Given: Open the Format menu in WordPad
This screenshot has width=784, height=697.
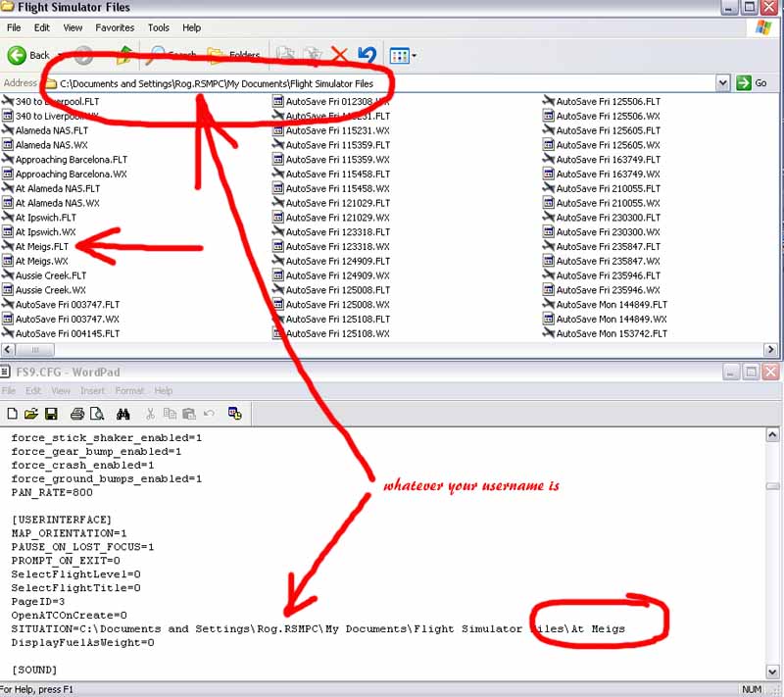Looking at the screenshot, I should 128,391.
